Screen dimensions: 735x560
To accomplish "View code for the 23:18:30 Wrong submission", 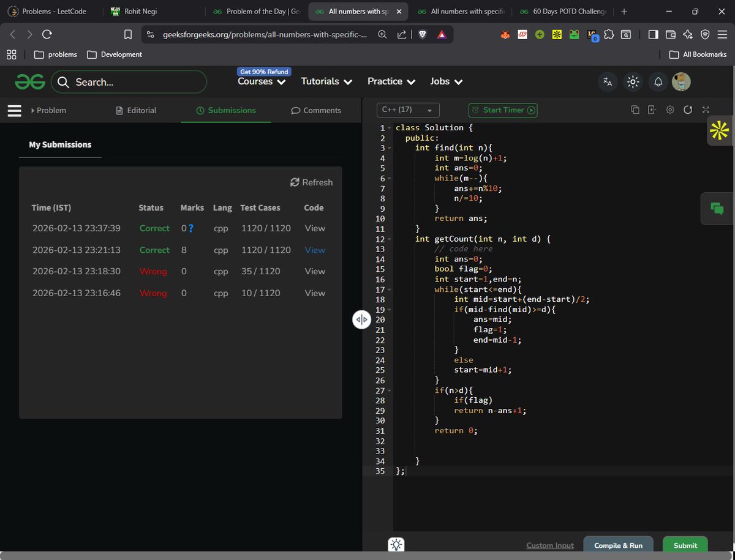I will [x=315, y=271].
